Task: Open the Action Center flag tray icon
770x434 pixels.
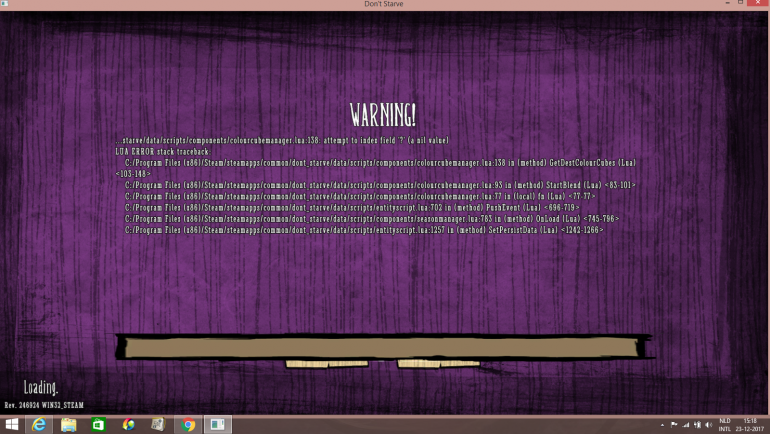Action: (x=674, y=425)
